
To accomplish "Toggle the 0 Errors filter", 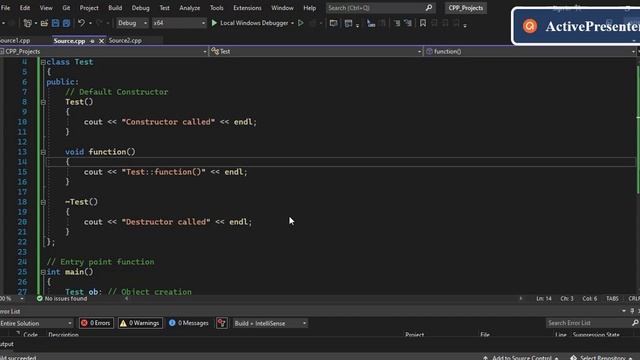I will 96,323.
